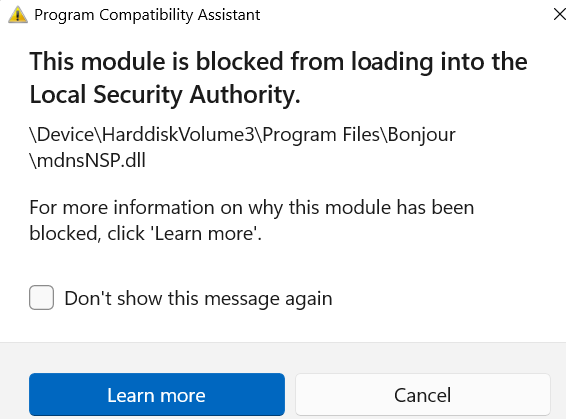Viewport: 566px width, 419px height.
Task: Click the "For more information" paragraph
Action: pos(252,220)
